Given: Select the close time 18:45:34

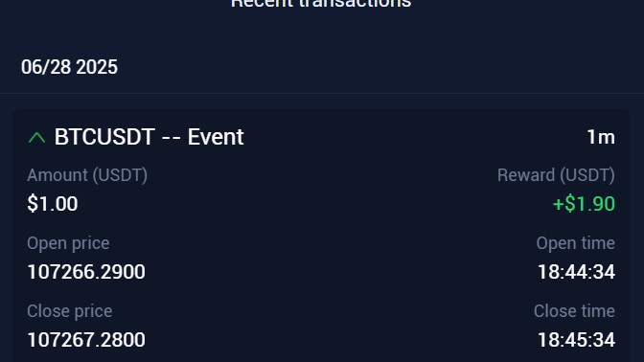Looking at the screenshot, I should point(576,340).
